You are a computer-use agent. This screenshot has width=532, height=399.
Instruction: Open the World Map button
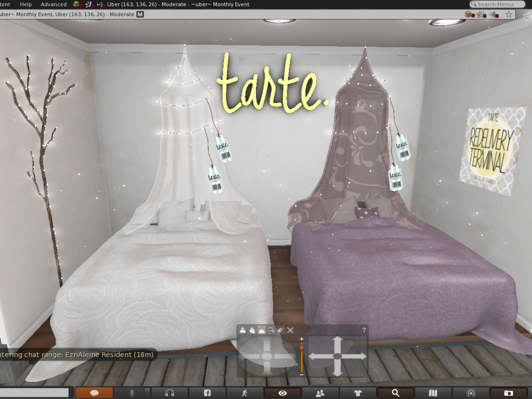pyautogui.click(x=433, y=393)
